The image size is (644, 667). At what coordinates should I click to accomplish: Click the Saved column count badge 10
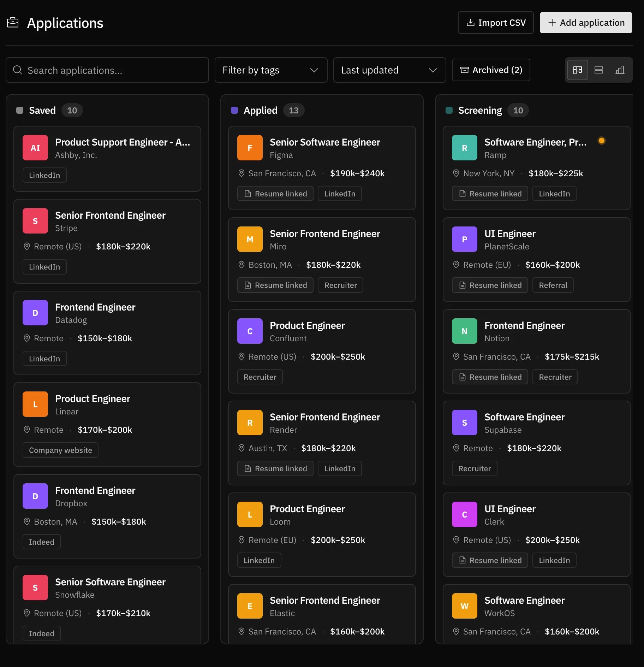(72, 110)
